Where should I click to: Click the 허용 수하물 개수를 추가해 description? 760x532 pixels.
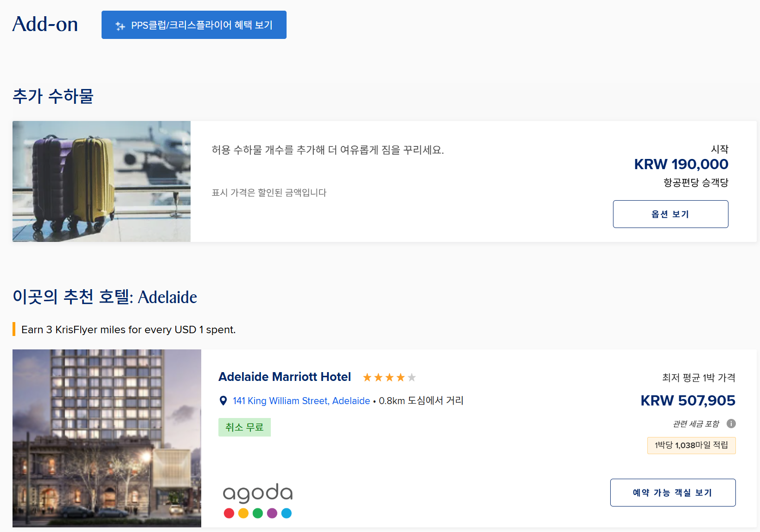328,150
